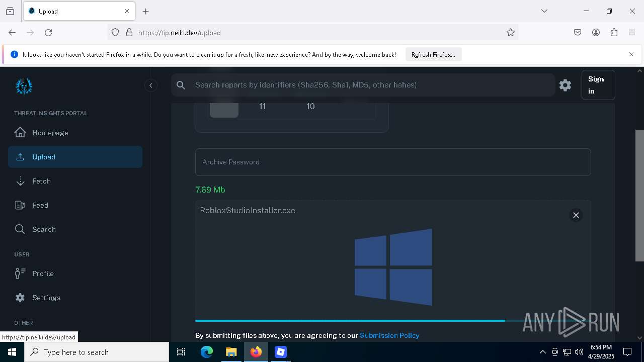Click the Neiki logo in sidebar

(x=24, y=86)
